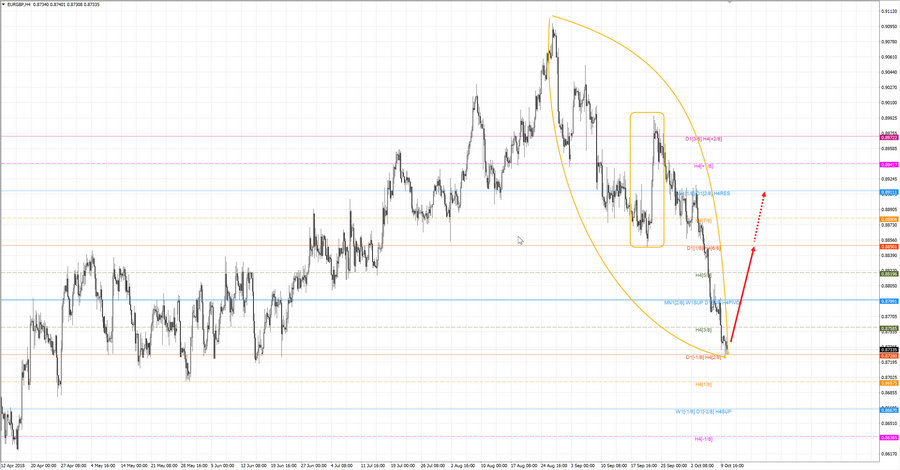Select the black current price tag 0.87335
The width and height of the screenshot is (900, 470).
pos(889,349)
